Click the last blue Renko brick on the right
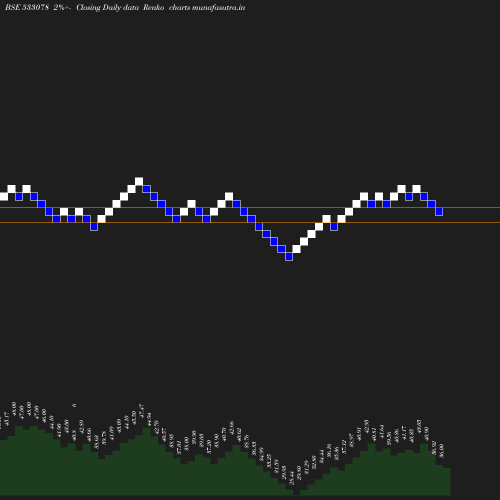 439,211
